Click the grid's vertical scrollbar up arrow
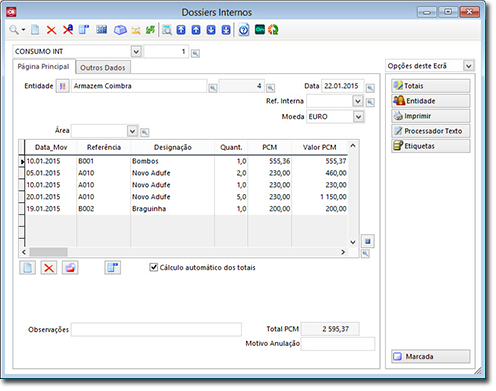This screenshot has height=391, width=496. (x=353, y=146)
